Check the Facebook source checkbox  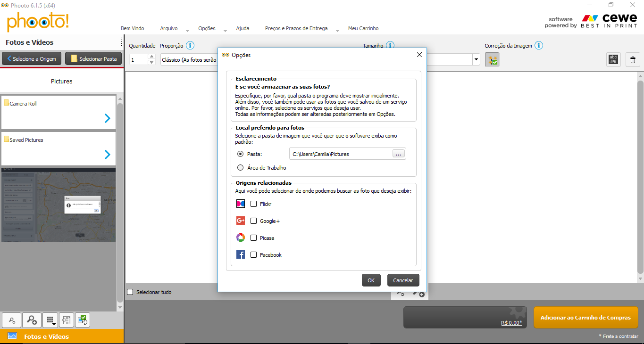point(254,255)
